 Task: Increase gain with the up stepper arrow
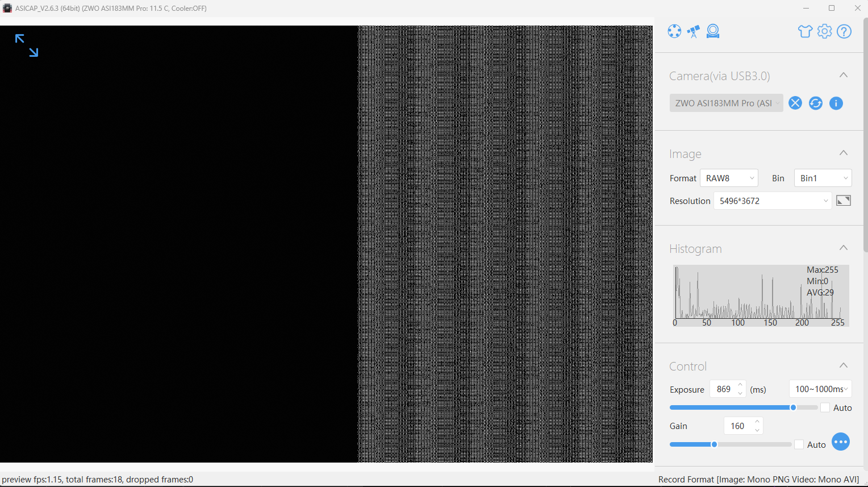coord(757,422)
